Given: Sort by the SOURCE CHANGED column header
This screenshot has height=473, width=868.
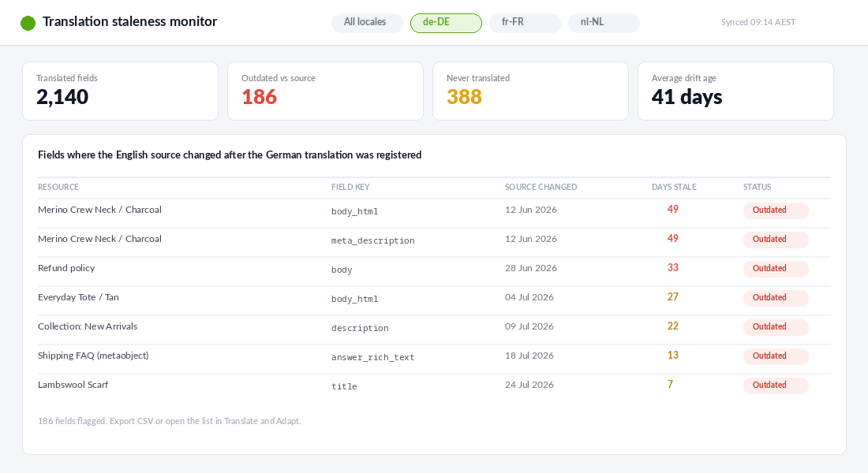Looking at the screenshot, I should pos(541,187).
